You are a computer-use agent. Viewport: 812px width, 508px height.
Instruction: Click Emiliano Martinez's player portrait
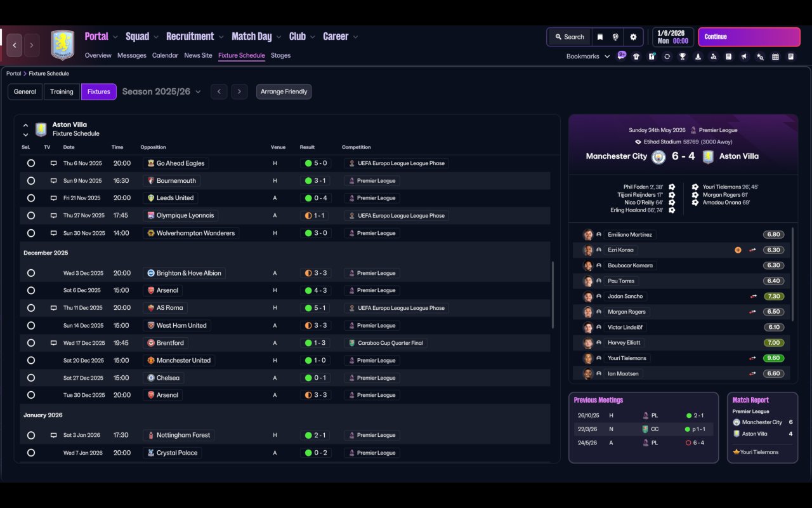pyautogui.click(x=588, y=235)
